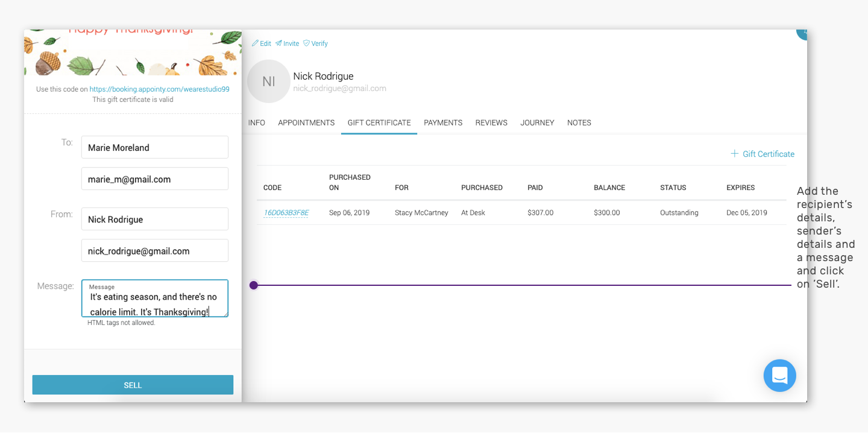The height and width of the screenshot is (433, 868).
Task: Click the plus icon beside Gift Certificate
Action: pos(734,154)
